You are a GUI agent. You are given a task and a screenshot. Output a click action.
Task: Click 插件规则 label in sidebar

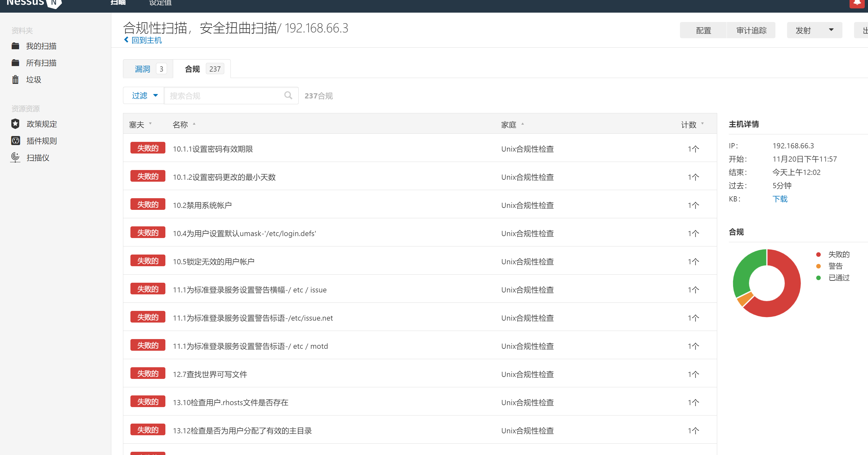tap(42, 141)
